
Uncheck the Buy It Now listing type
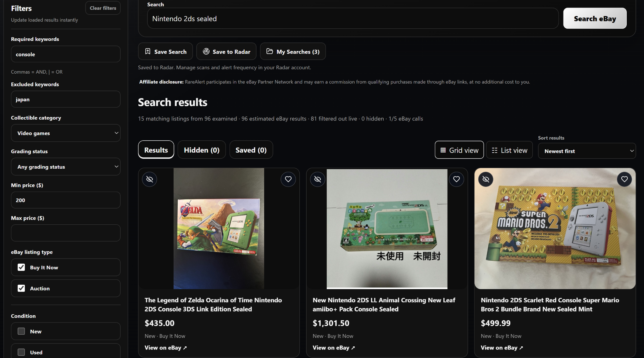click(x=21, y=267)
